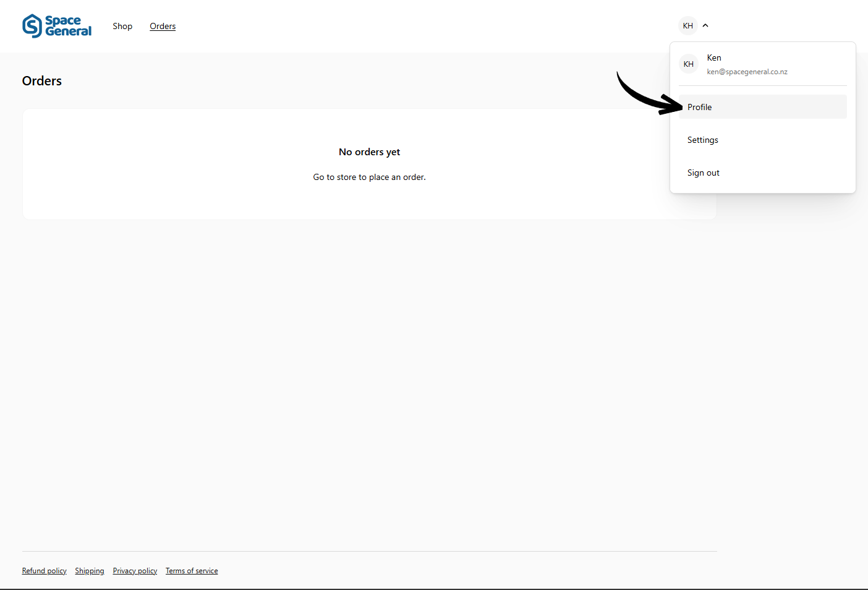Open the Shop page
The height and width of the screenshot is (590, 868).
tap(122, 26)
